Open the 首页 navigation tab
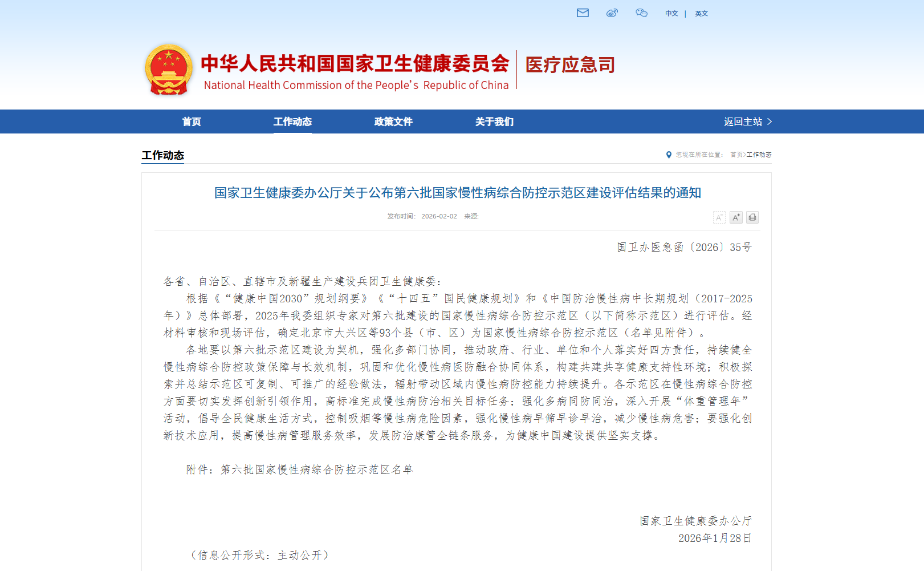The width and height of the screenshot is (924, 571). coord(192,122)
